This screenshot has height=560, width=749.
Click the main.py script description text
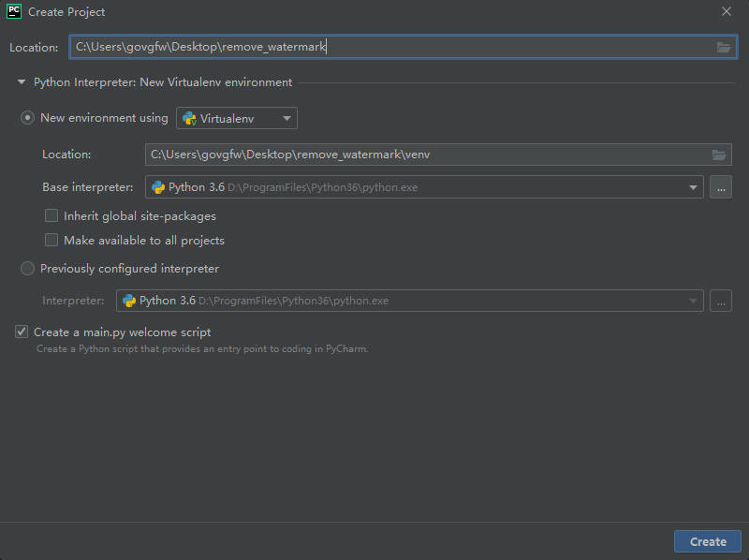[x=202, y=348]
